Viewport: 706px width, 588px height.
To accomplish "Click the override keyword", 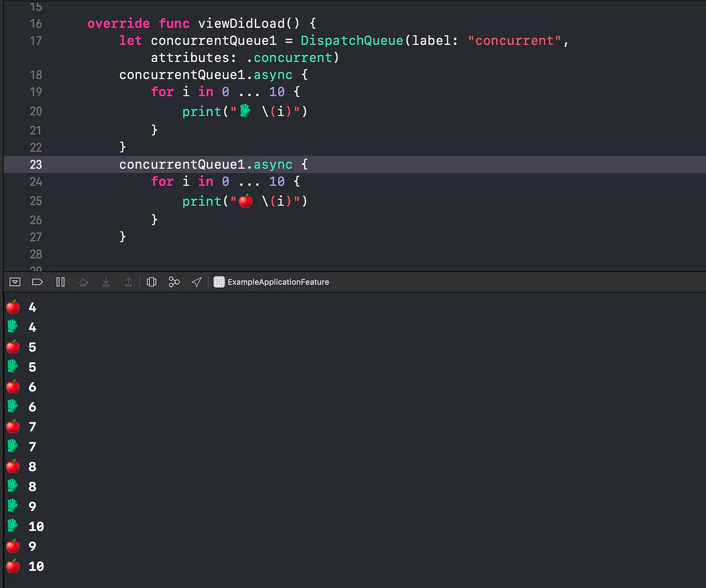I will coord(119,24).
